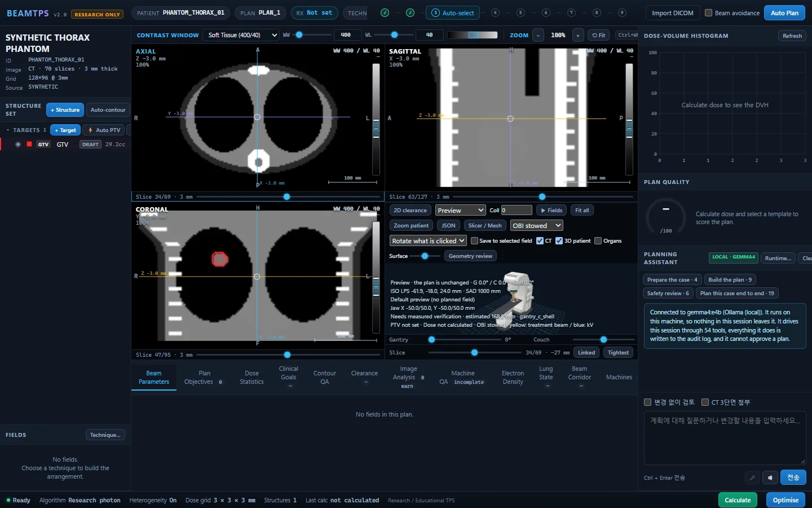Open workflow step 5 in the stepper
Viewport: 812px width, 508px height.
tap(520, 12)
